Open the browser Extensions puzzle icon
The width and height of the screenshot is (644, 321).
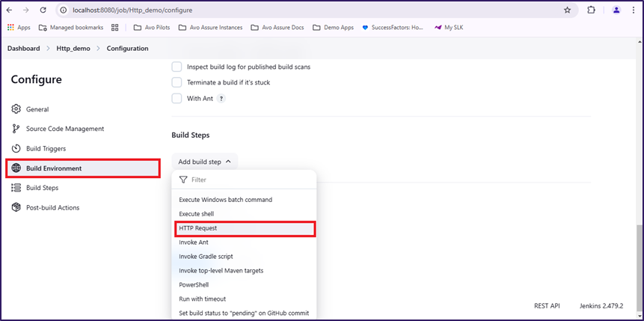click(591, 10)
